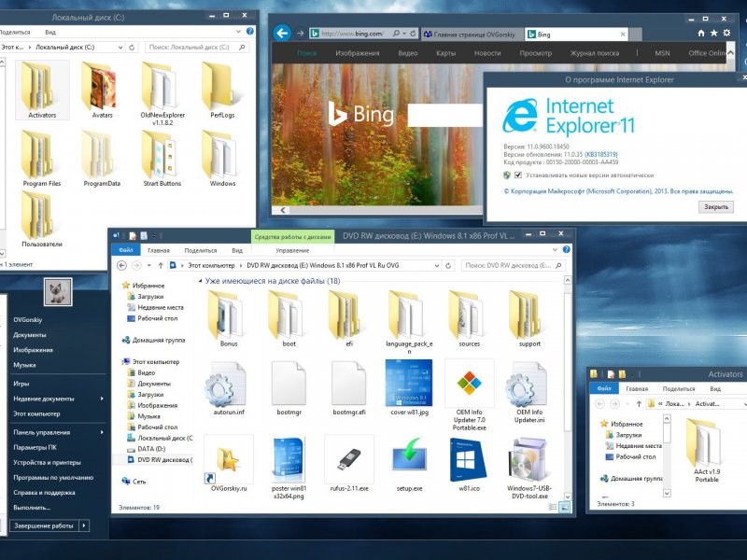Expand the Локальный диск (C:) address dropdown
Image resolution: width=747 pixels, height=560 pixels.
[120, 48]
